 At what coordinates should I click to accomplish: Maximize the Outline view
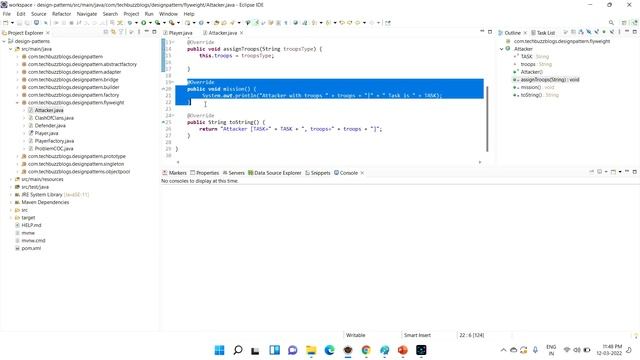coord(635,32)
